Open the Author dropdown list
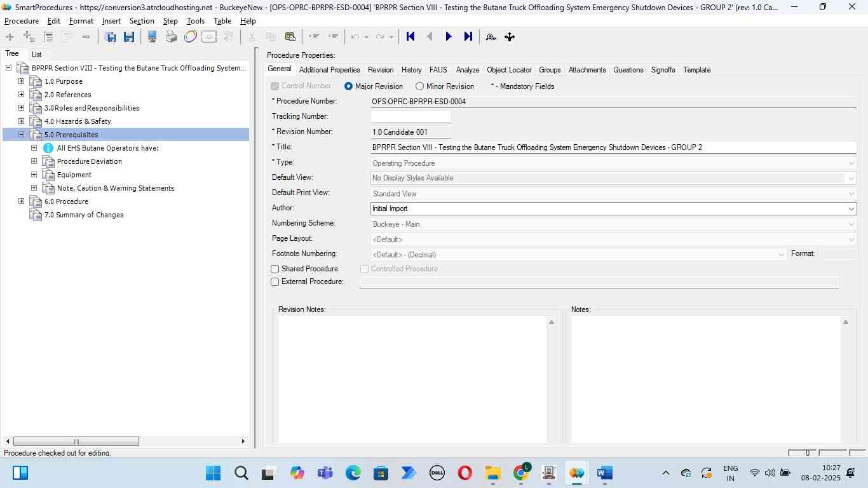 tap(851, 208)
